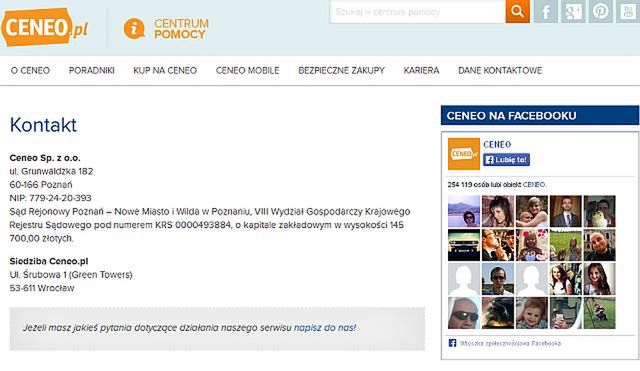Open the Centrum Pomocy info icon
Image resolution: width=640 pixels, height=371 pixels.
(134, 29)
